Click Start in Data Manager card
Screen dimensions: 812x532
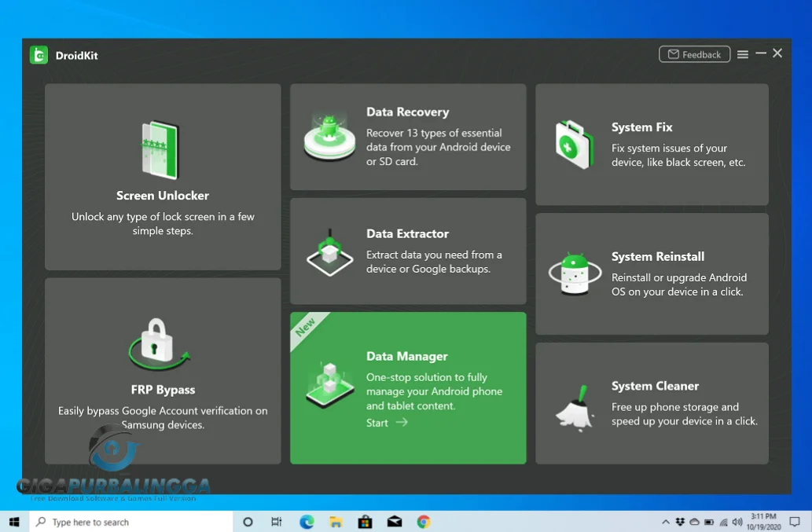tap(377, 423)
